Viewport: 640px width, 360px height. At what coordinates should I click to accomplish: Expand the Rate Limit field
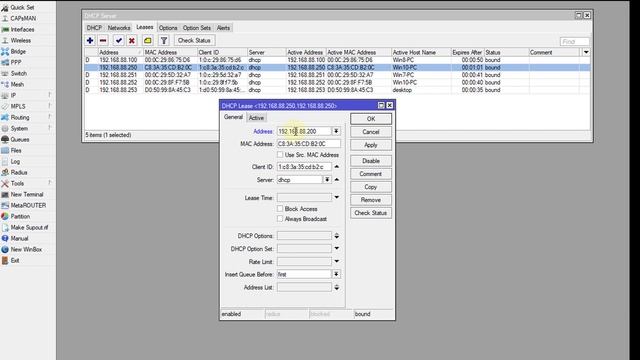pos(337,261)
